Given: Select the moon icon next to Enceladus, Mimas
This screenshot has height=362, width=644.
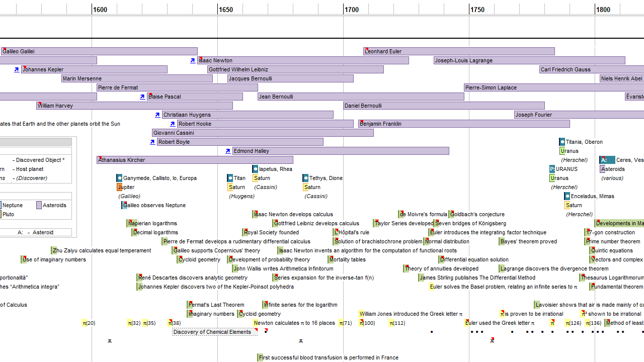Looking at the screenshot, I should pyautogui.click(x=567, y=196).
